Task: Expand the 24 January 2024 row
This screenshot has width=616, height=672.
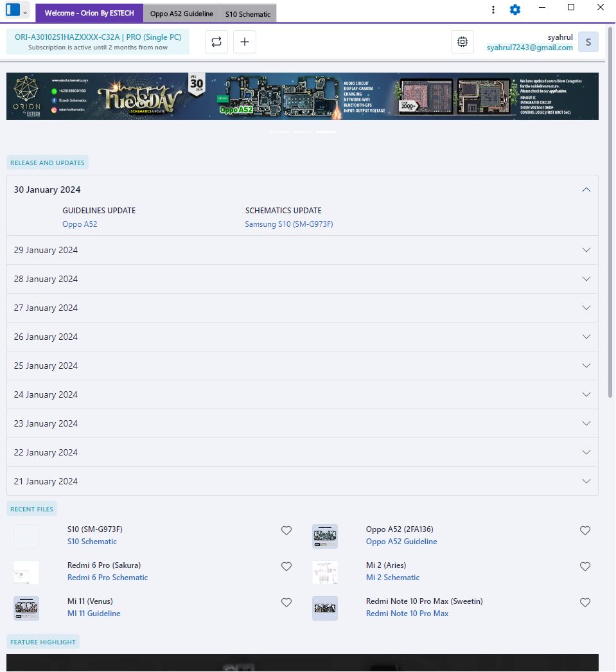Action: point(303,394)
